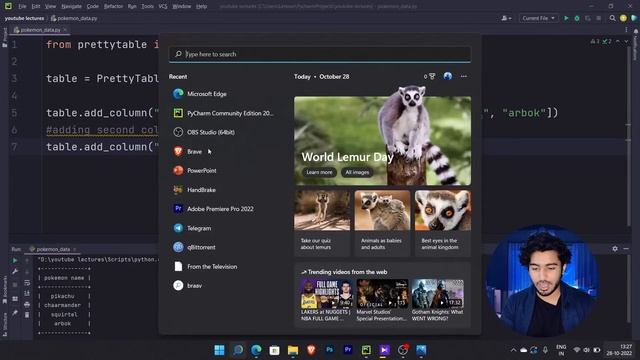Image resolution: width=640 pixels, height=360 pixels.
Task: Click the Learn more button on Lemur Day
Action: pyautogui.click(x=319, y=172)
